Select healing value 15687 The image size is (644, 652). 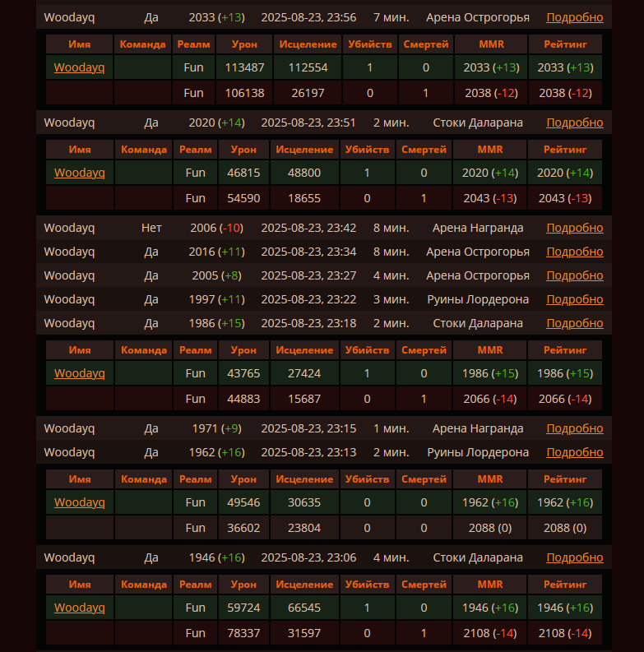304,399
